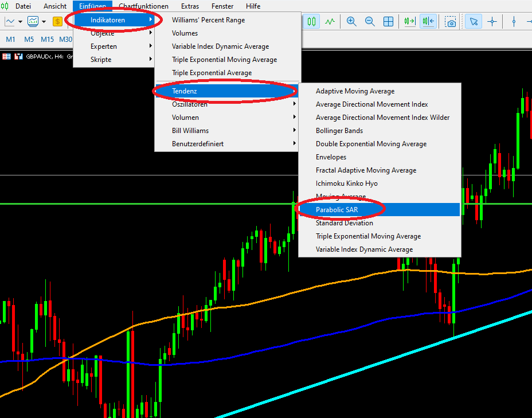Viewport: 532px width, 418px height.
Task: Take a chart screenshot with camera icon
Action: click(x=451, y=22)
